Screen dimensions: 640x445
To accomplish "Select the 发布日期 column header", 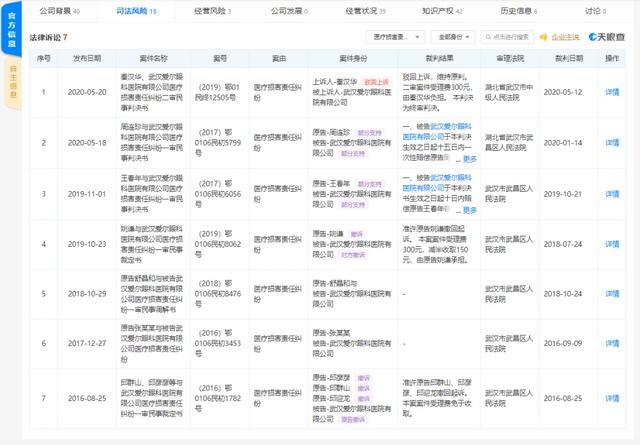I will tap(87, 58).
